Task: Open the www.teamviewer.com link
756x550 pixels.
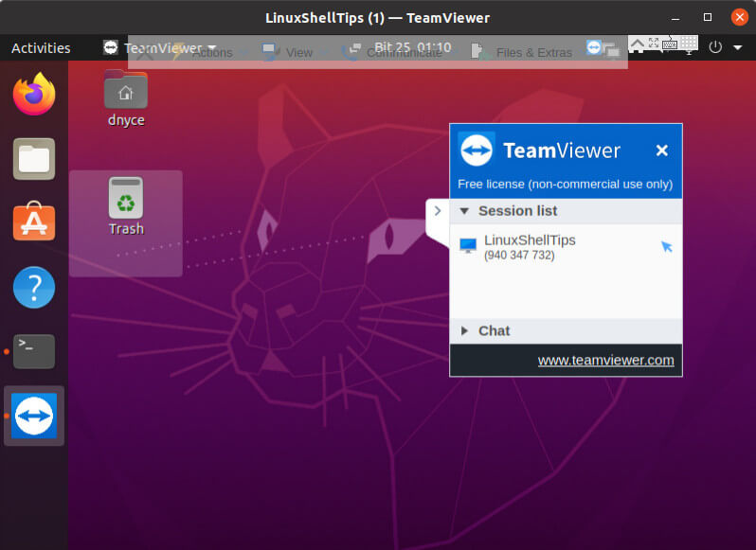Action: click(605, 361)
